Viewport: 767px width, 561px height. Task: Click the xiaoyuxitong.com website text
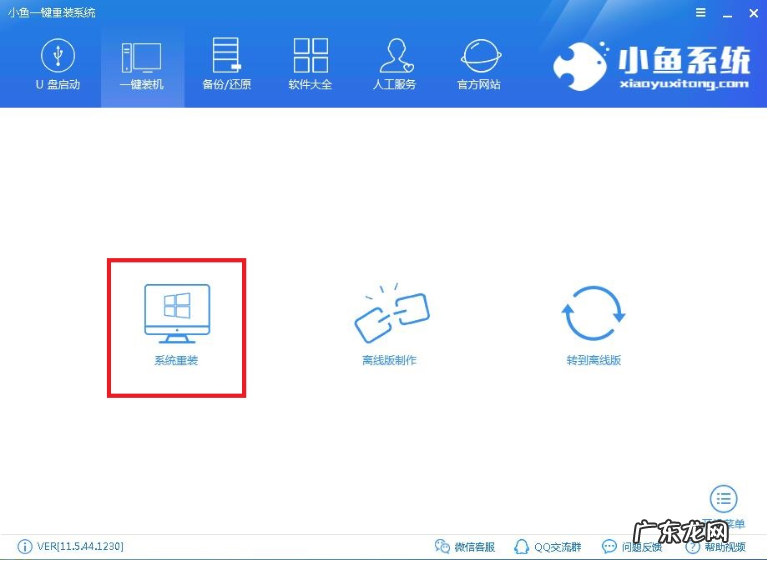[x=684, y=84]
